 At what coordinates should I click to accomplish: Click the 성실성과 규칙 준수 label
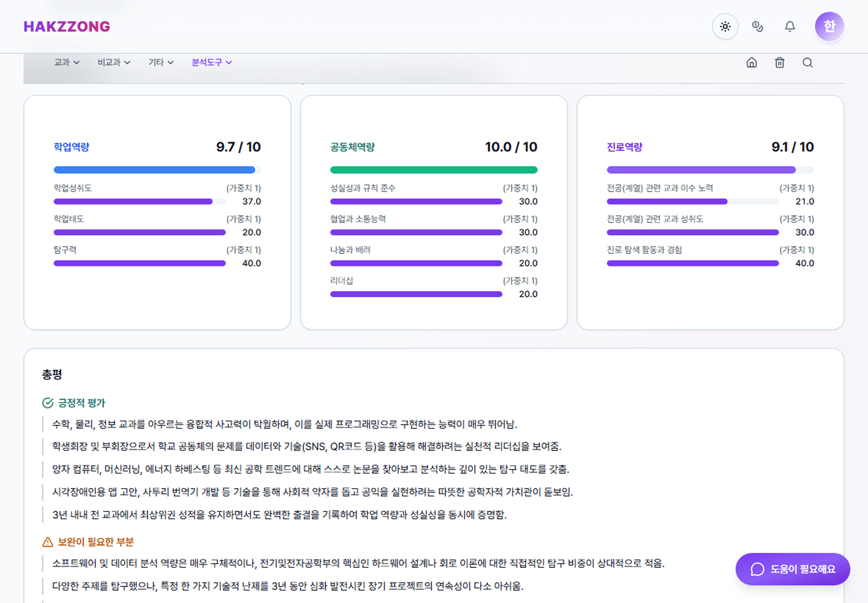point(362,188)
